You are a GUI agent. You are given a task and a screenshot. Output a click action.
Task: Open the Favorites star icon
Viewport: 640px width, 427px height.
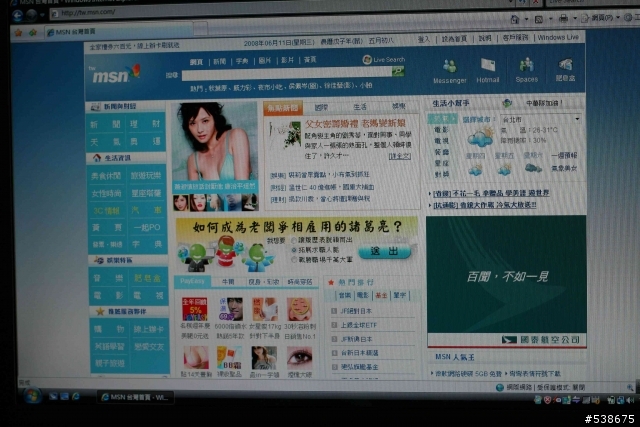[18, 33]
